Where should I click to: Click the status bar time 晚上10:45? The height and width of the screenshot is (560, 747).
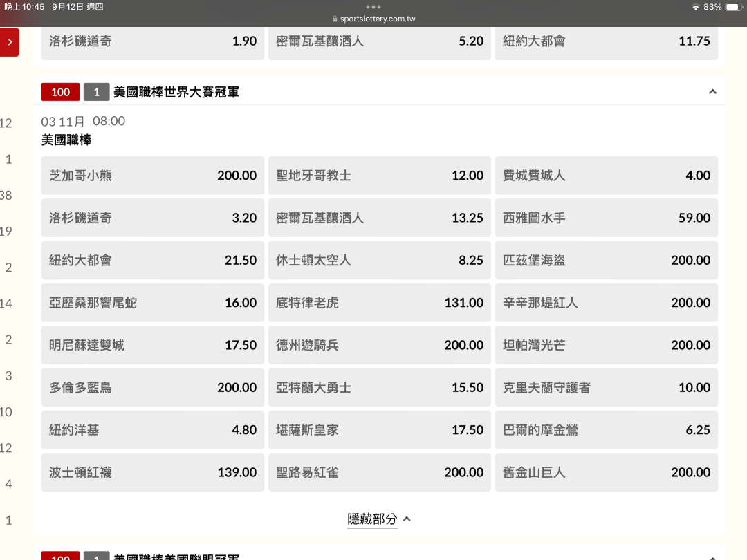24,7
